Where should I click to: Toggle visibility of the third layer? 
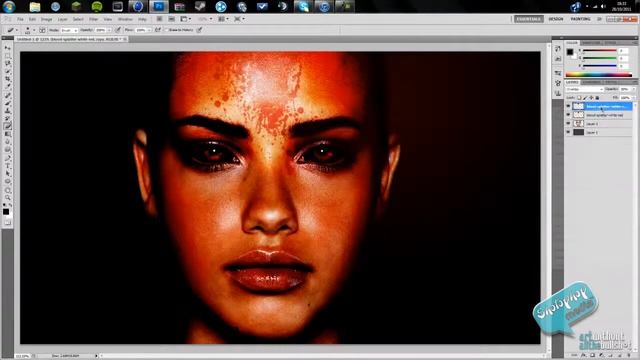coord(568,124)
